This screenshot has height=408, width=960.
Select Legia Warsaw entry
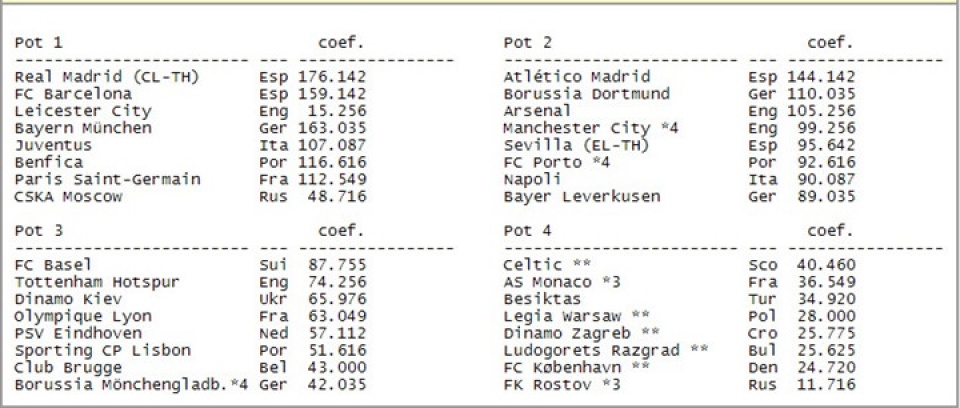[560, 316]
